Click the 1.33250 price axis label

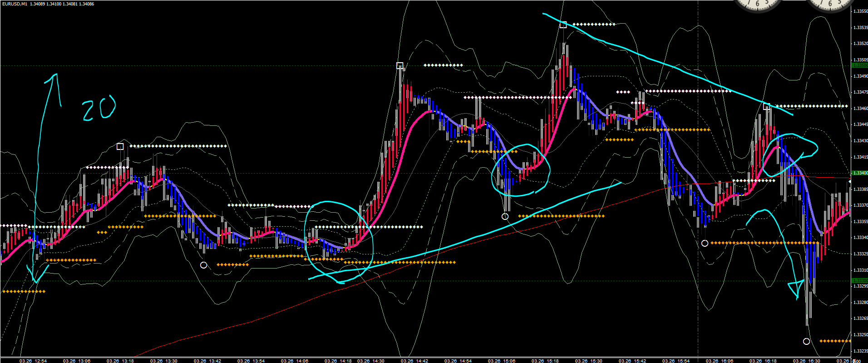[861, 335]
